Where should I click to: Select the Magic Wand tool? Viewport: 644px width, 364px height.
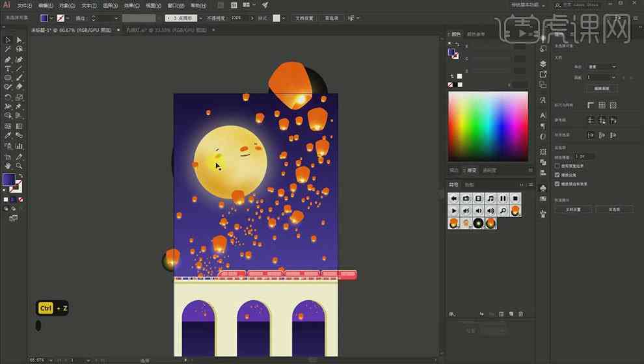tap(8, 49)
